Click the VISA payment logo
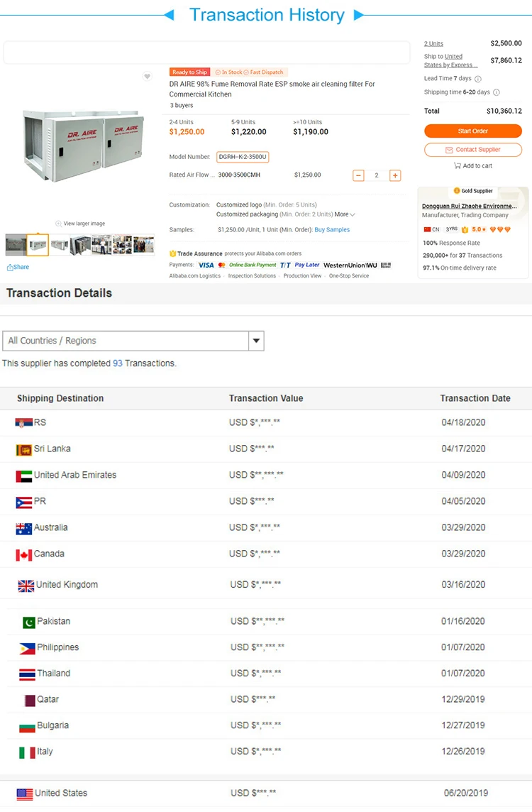The image size is (532, 812). (x=206, y=265)
